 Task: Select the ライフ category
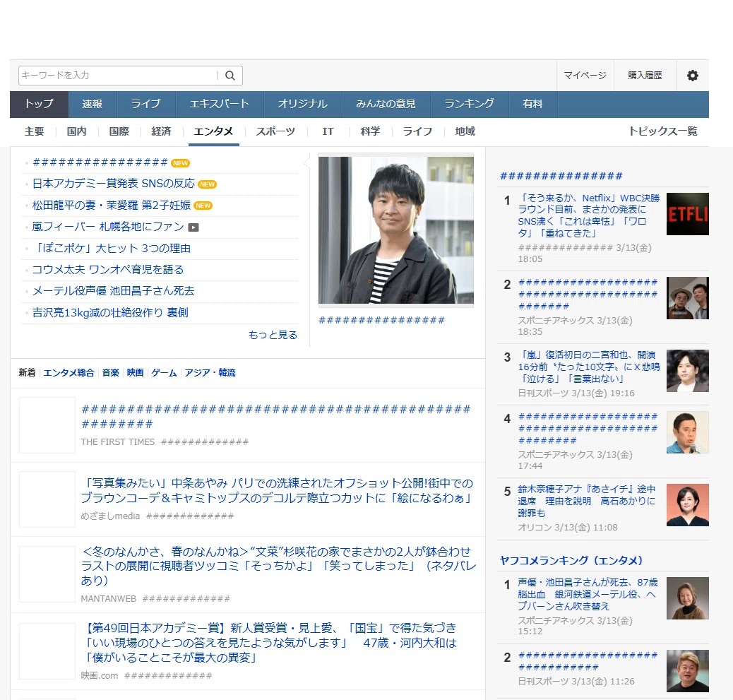coord(417,132)
